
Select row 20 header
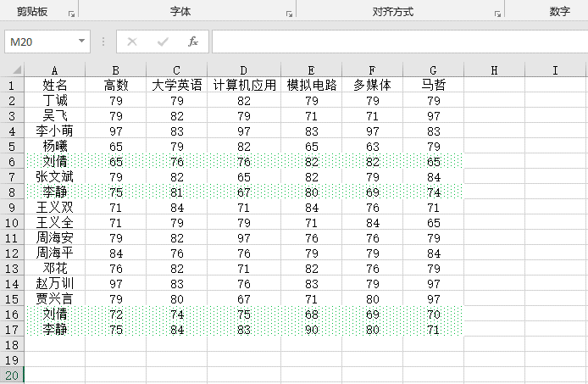click(x=12, y=376)
